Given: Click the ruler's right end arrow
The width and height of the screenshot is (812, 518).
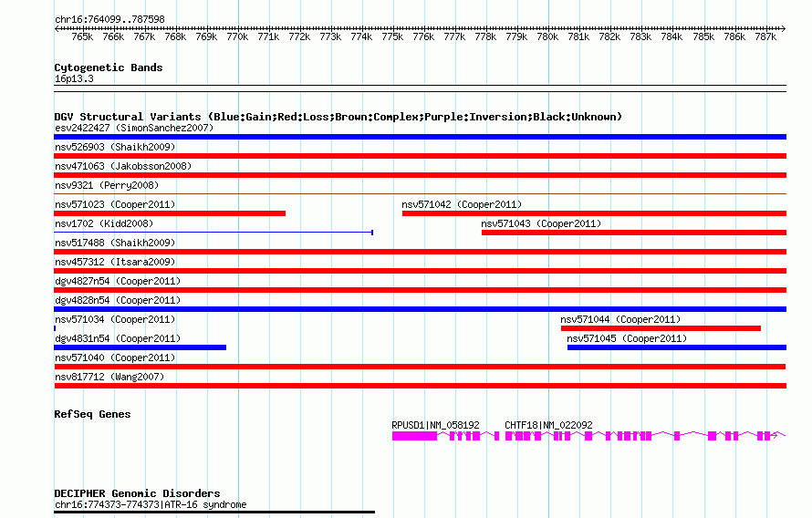Looking at the screenshot, I should tap(784, 28).
